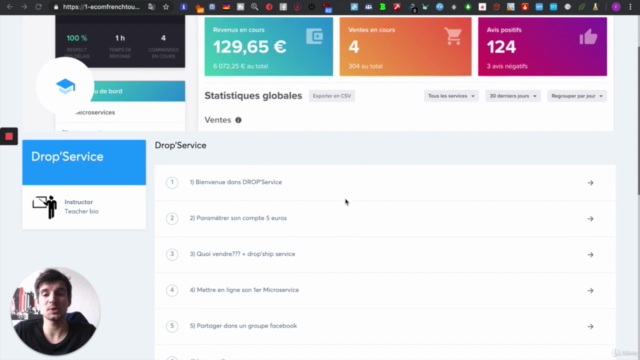Open the black power-button extension icon
Viewport: 640px width, 360px height.
(x=312, y=7)
